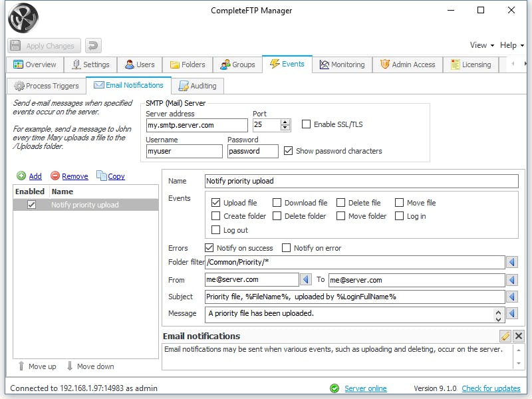Image resolution: width=532 pixels, height=399 pixels.
Task: Click the Check for updates link
Action: [491, 388]
